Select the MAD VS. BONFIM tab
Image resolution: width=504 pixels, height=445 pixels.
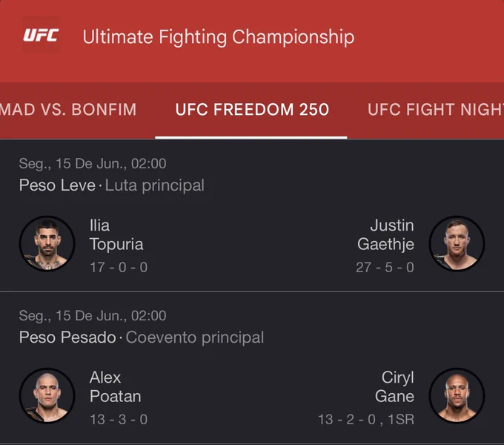click(68, 109)
